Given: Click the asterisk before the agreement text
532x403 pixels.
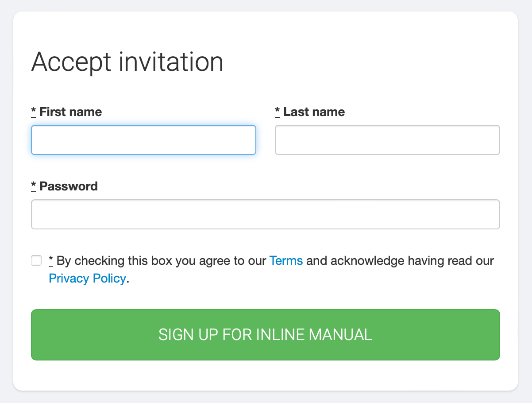Looking at the screenshot, I should 51,260.
